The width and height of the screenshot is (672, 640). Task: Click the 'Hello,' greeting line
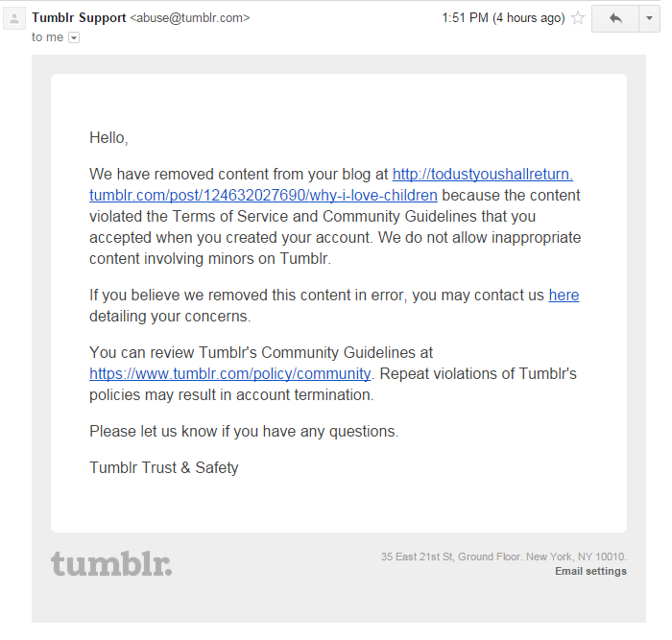(x=108, y=138)
